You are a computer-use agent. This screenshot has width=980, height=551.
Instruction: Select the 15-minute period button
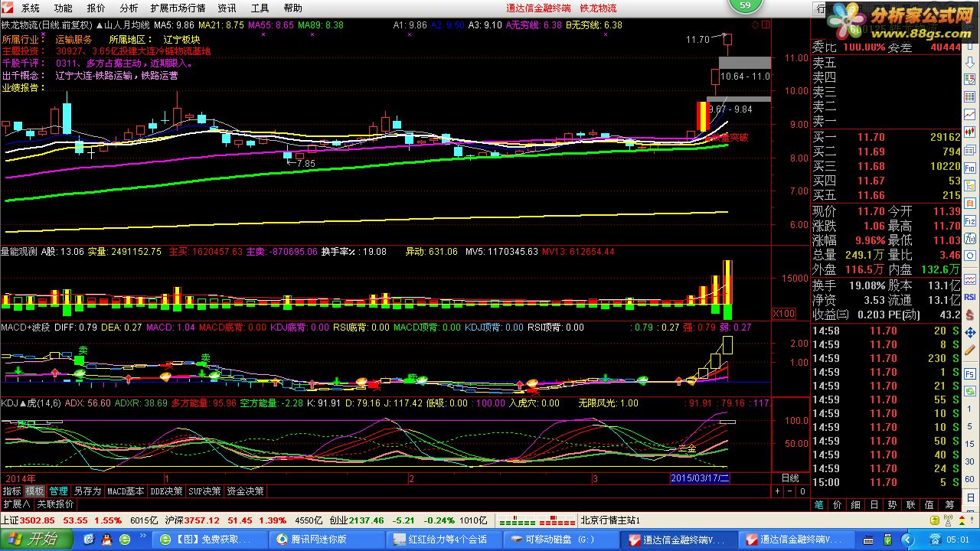coord(970,444)
